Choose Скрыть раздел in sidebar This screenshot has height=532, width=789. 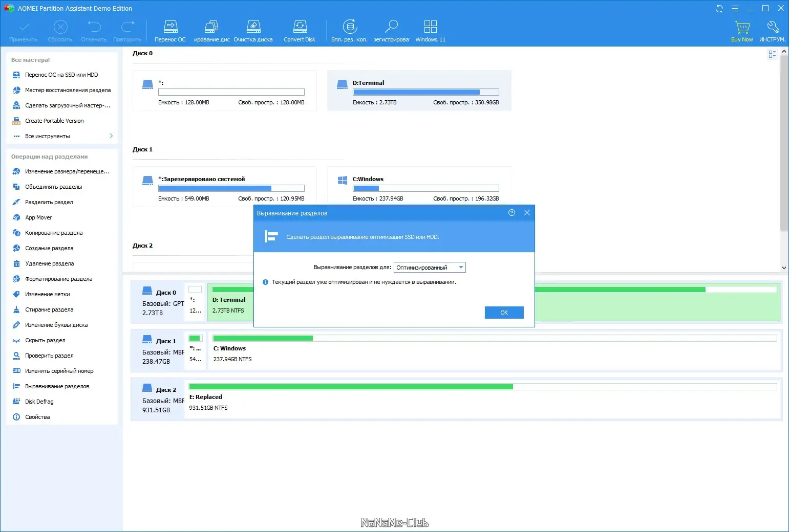click(61, 340)
